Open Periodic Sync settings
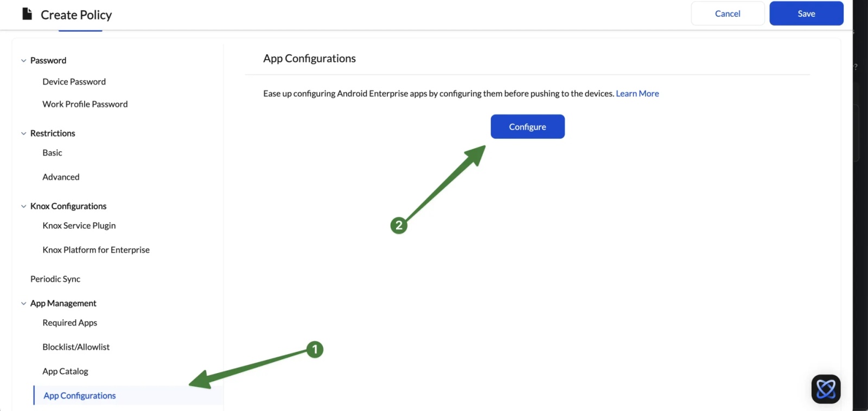Image resolution: width=868 pixels, height=411 pixels. click(x=55, y=279)
